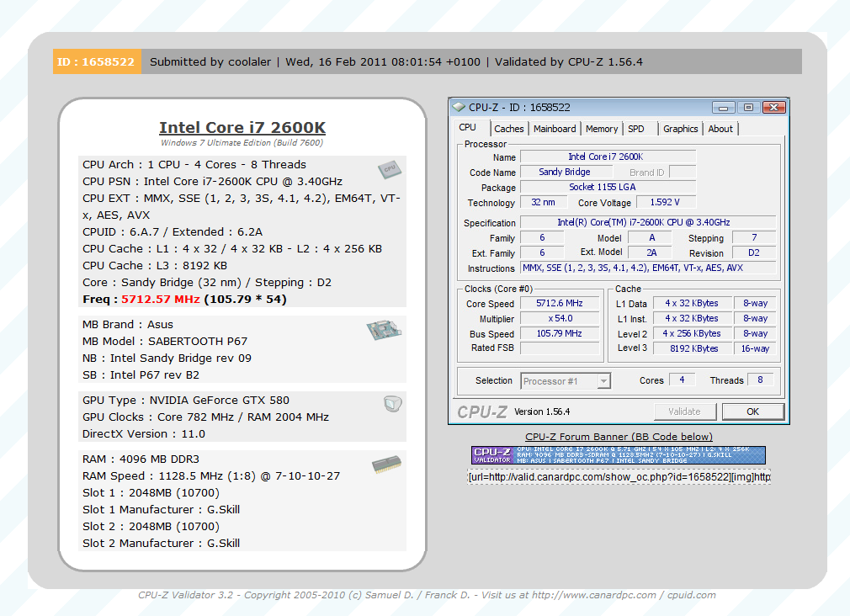The width and height of the screenshot is (850, 616).
Task: Click the Code Name field Sandy Bridge
Action: coord(566,172)
